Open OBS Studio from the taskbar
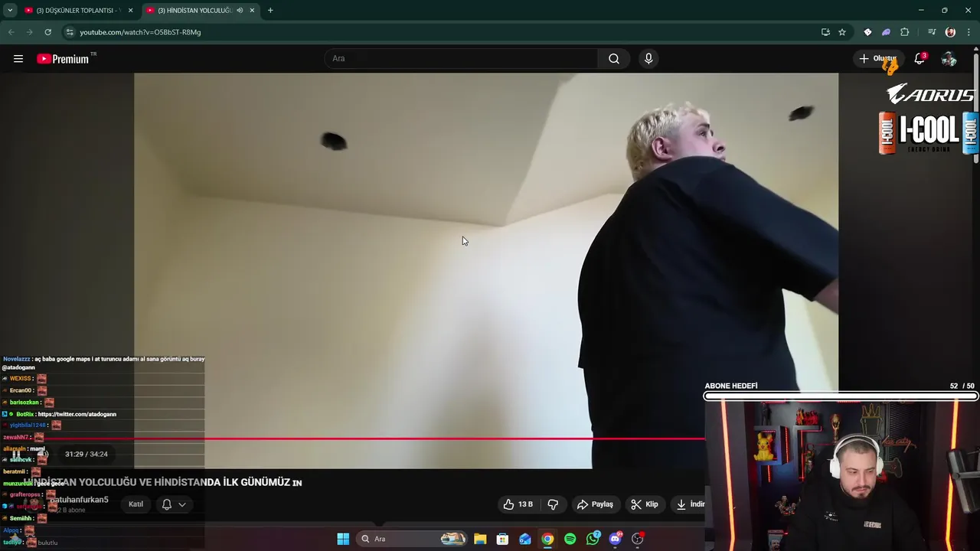This screenshot has width=980, height=551. coord(638,539)
